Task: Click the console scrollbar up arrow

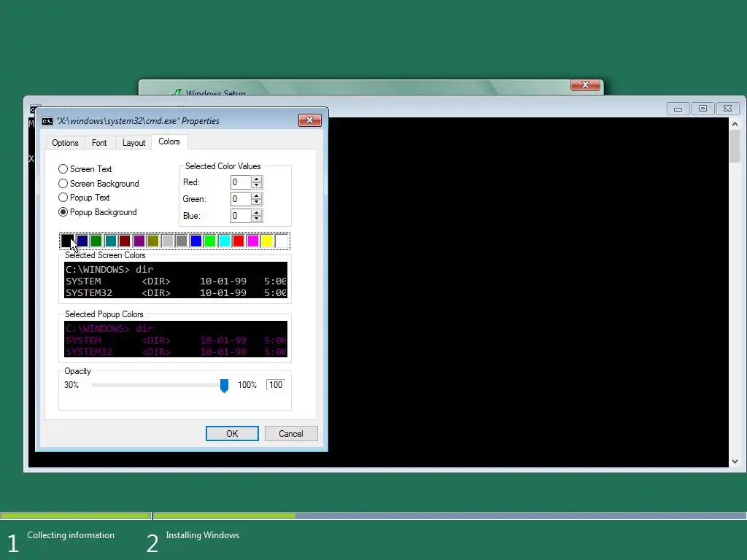Action: point(735,124)
